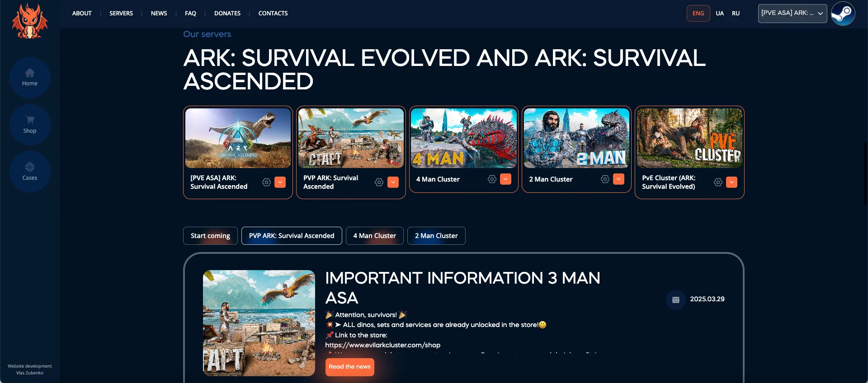
Task: Click the 2025.03.29 news date
Action: coord(707,299)
